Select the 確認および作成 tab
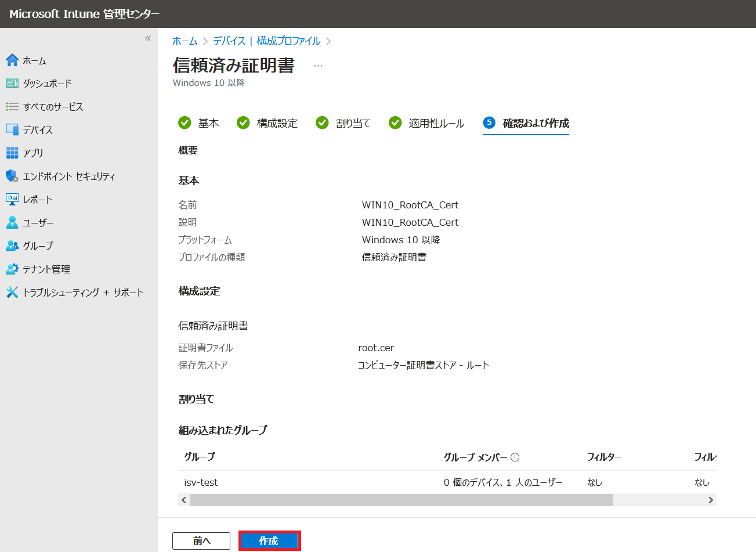This screenshot has height=552, width=756. click(x=526, y=123)
